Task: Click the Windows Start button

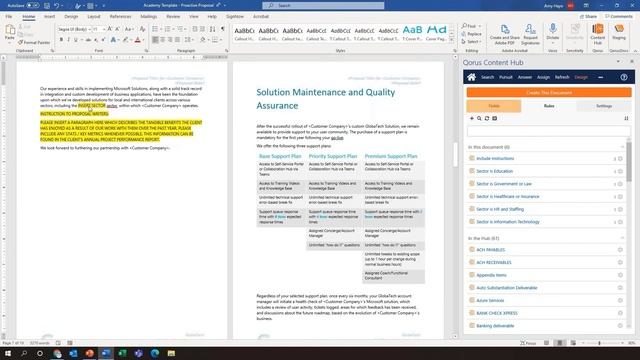Action: pos(8,353)
